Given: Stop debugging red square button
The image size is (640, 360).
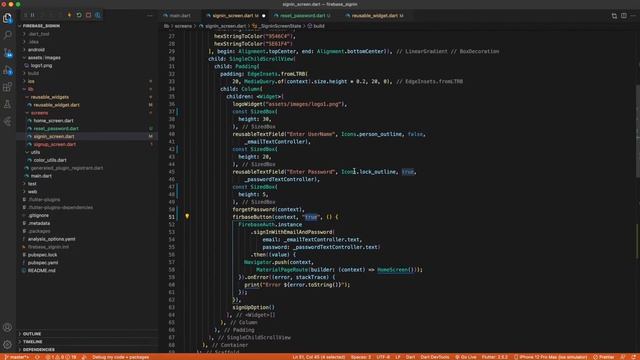Looking at the screenshot, I should click(x=89, y=15).
